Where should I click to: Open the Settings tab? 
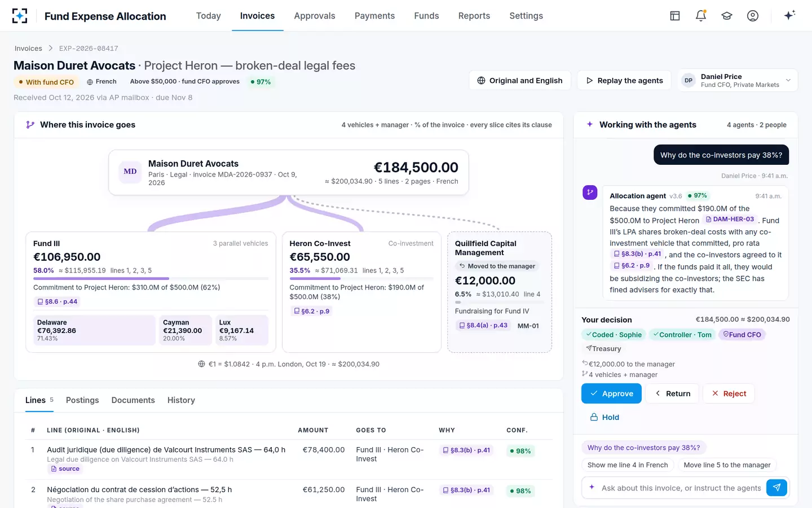pos(526,16)
